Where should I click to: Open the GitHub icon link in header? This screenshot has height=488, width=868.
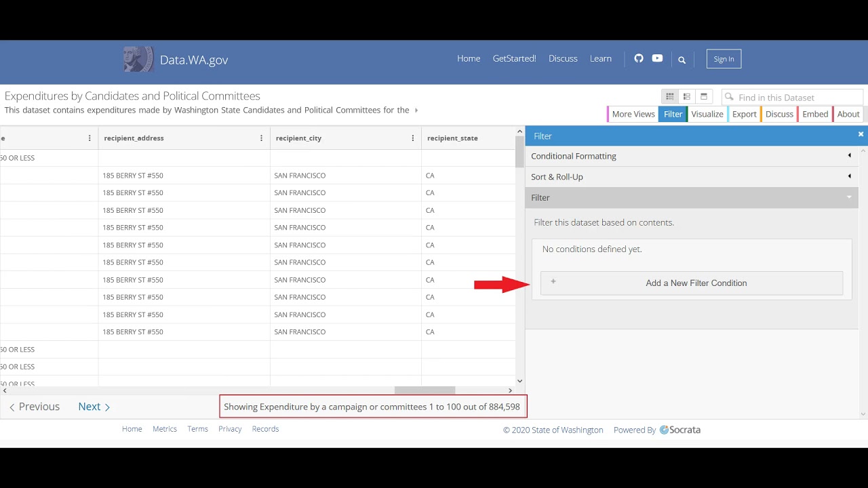pyautogui.click(x=638, y=58)
